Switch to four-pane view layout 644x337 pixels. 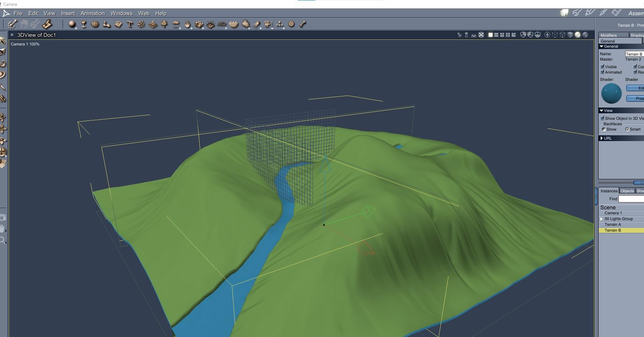tap(508, 35)
